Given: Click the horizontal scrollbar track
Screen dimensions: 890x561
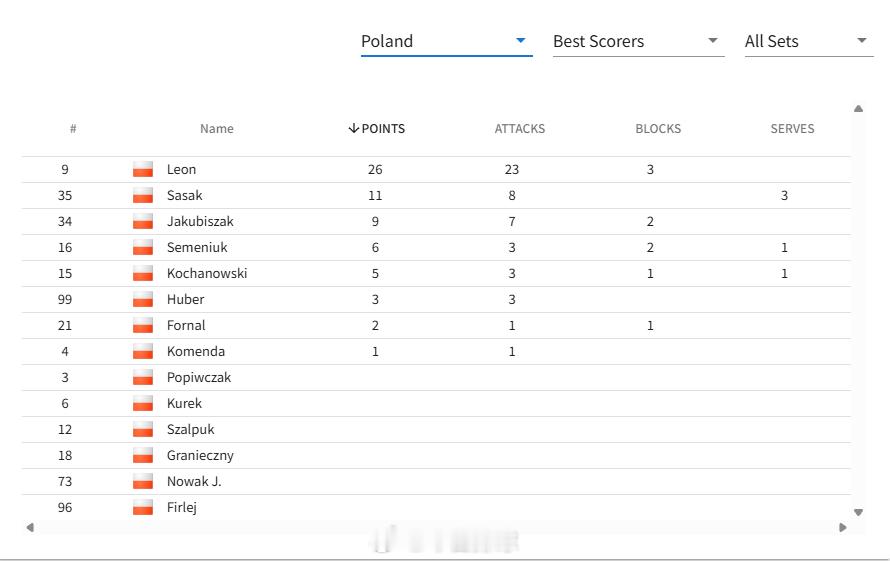Looking at the screenshot, I should (436, 527).
